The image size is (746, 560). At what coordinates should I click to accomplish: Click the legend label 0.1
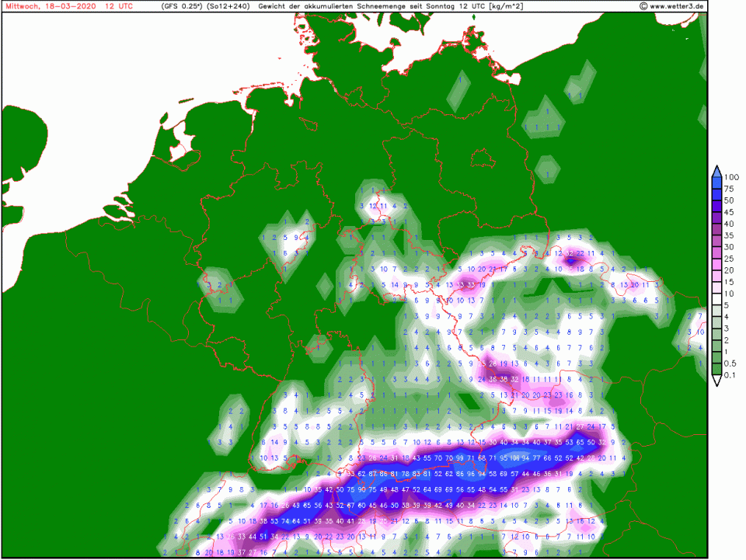tap(730, 376)
